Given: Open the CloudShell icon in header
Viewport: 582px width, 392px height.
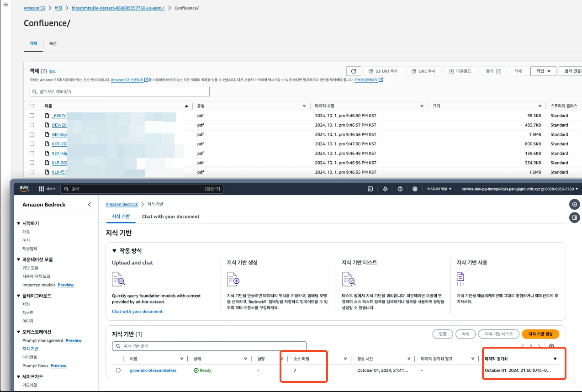Looking at the screenshot, I should 371,189.
